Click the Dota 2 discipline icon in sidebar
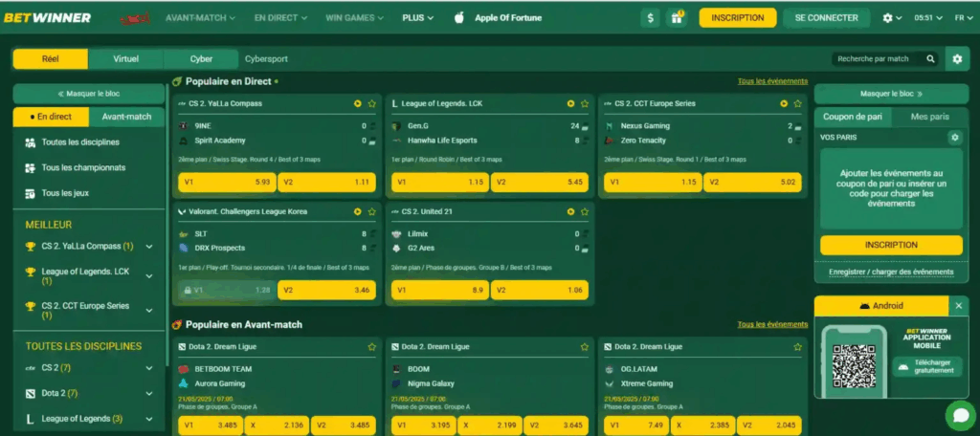The height and width of the screenshot is (436, 980). 30,394
